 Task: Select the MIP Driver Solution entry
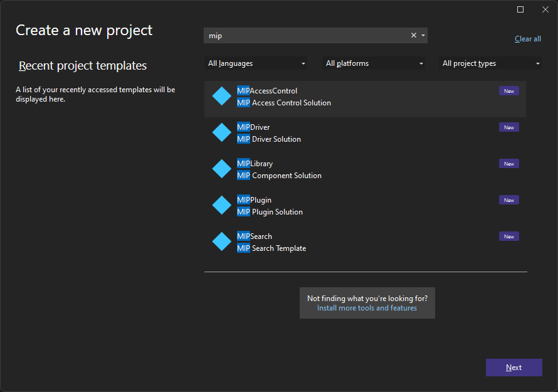tap(268, 139)
